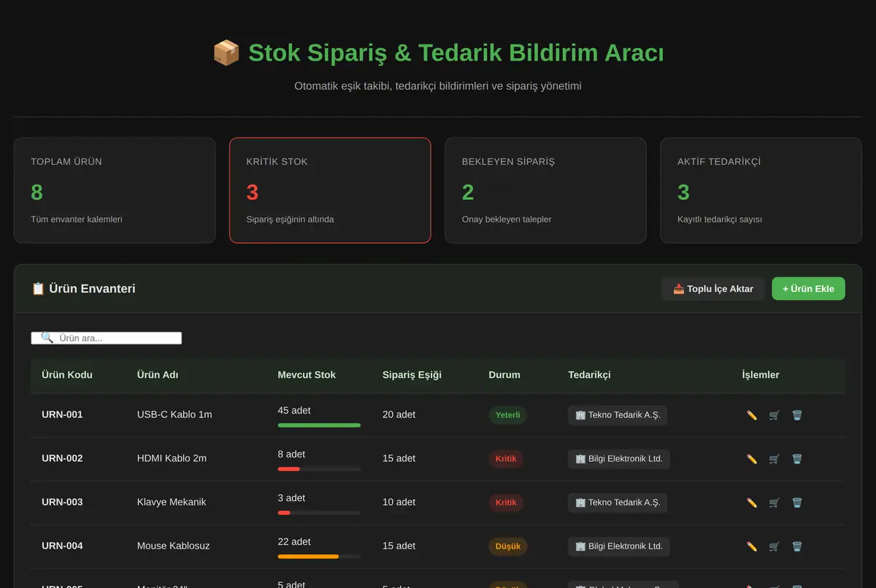Click Kritik badge in Klavye Mekanik row
Image resolution: width=876 pixels, height=588 pixels.
[x=506, y=503]
